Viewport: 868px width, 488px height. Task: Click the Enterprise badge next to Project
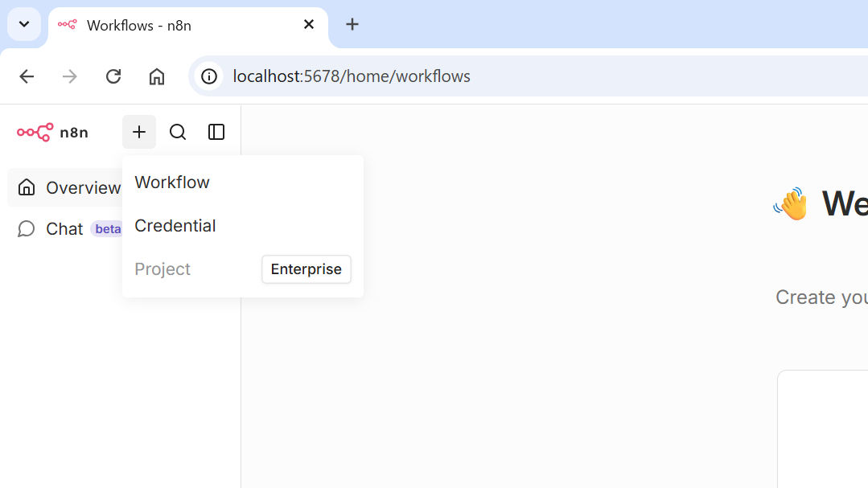(x=306, y=269)
